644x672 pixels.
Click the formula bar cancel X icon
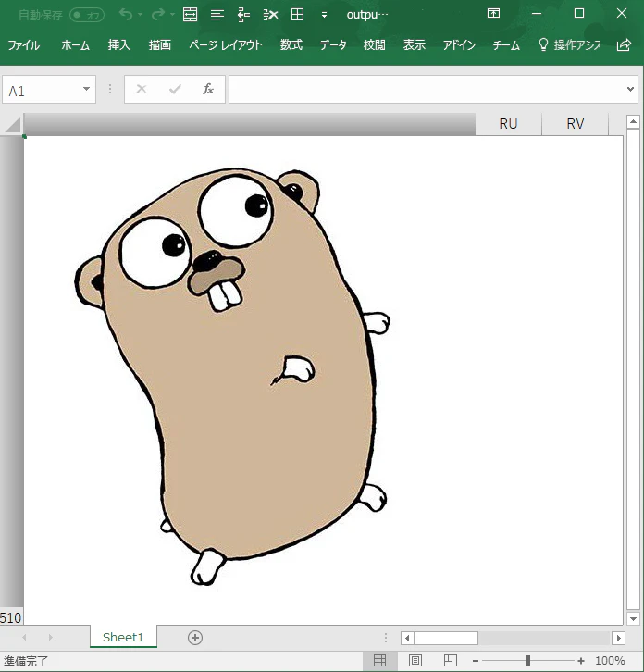[142, 89]
